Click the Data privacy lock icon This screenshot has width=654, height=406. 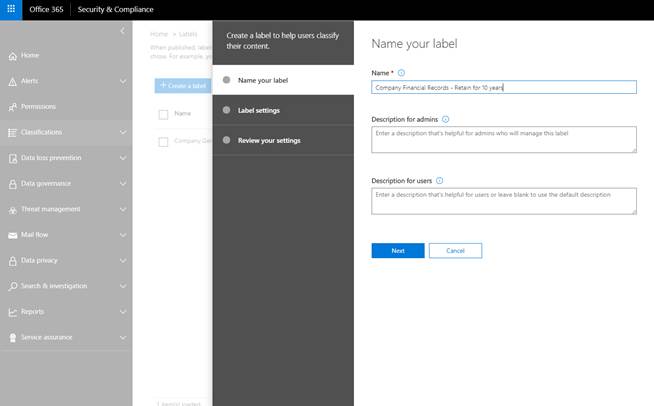click(x=11, y=260)
